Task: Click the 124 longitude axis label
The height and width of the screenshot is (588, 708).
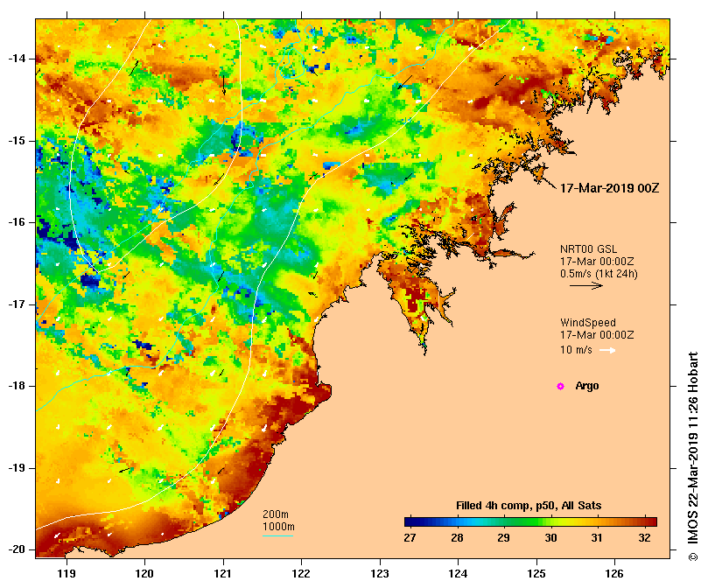Action: (x=458, y=574)
